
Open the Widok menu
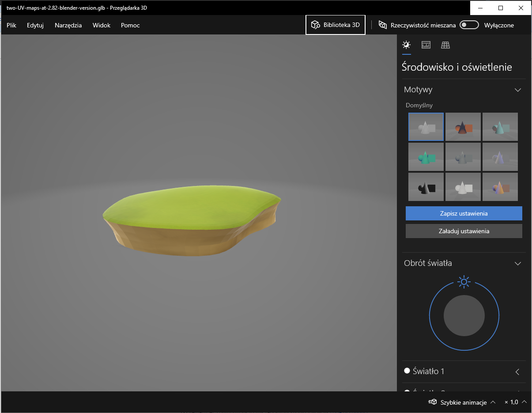point(101,25)
